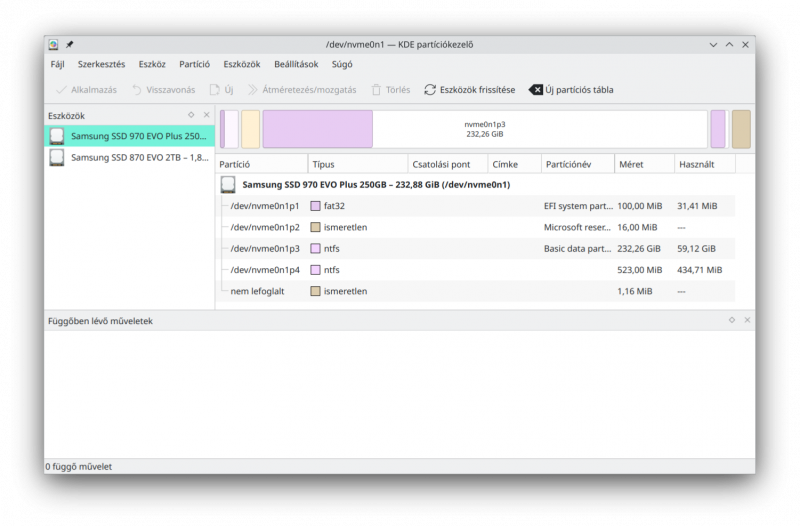This screenshot has height=526, width=800.
Task: Select the small purple nvme0n1p4 bar block
Action: pyautogui.click(x=718, y=129)
